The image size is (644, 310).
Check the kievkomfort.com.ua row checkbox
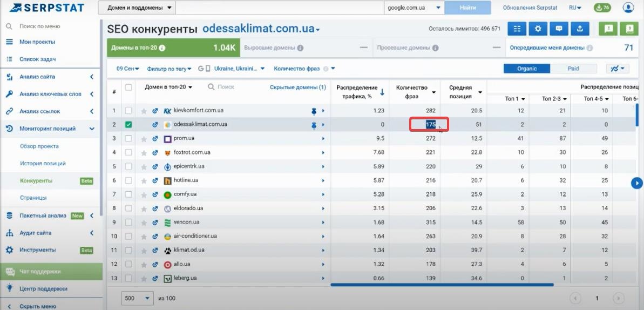[128, 111]
